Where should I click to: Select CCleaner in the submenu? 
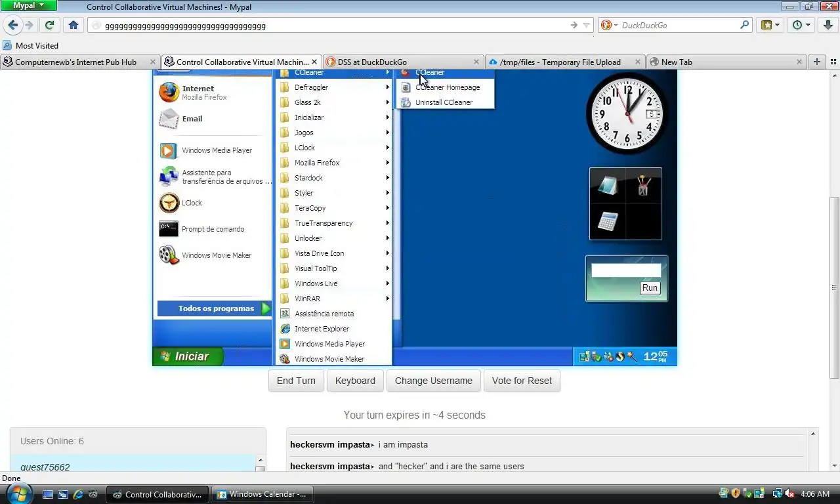[445, 73]
